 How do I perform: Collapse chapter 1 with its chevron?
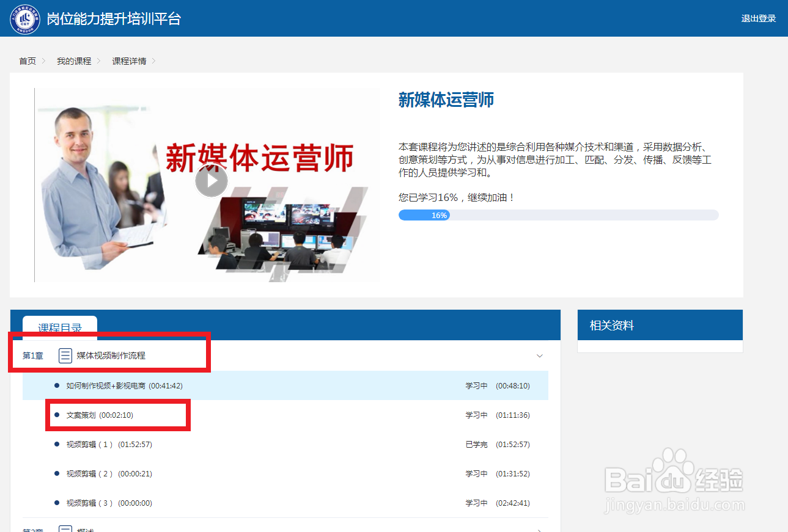point(540,356)
